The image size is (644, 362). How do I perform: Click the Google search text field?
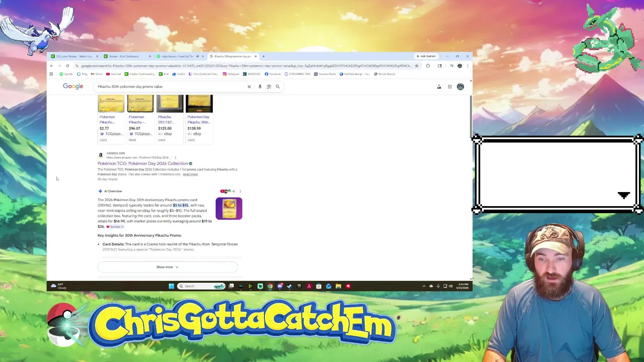pyautogui.click(x=171, y=86)
